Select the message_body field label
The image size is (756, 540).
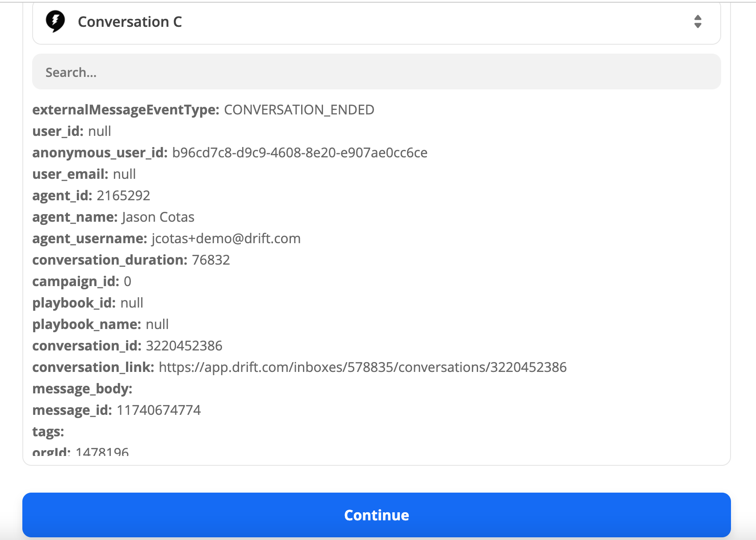pos(83,389)
